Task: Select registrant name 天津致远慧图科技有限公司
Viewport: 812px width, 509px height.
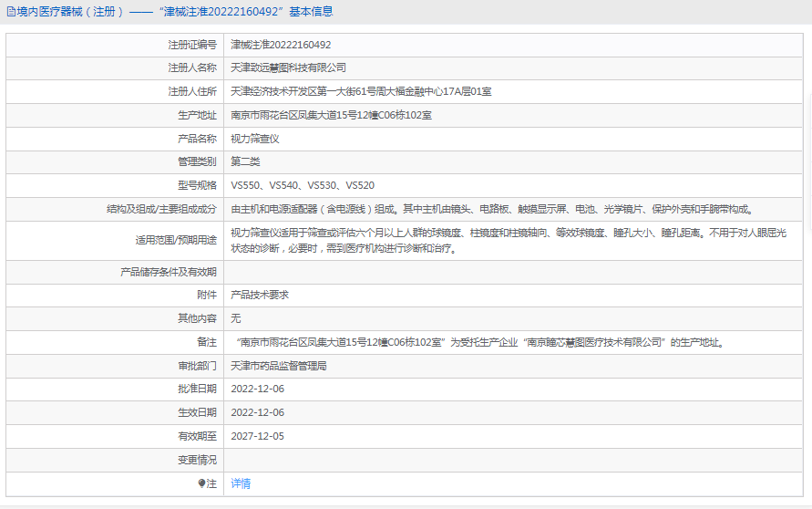Action: [288, 68]
